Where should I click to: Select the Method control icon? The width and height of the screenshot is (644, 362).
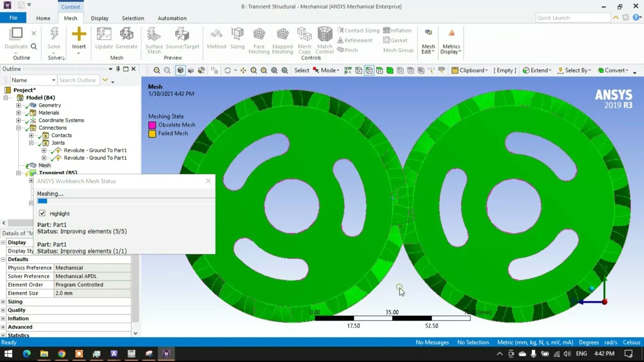click(216, 34)
